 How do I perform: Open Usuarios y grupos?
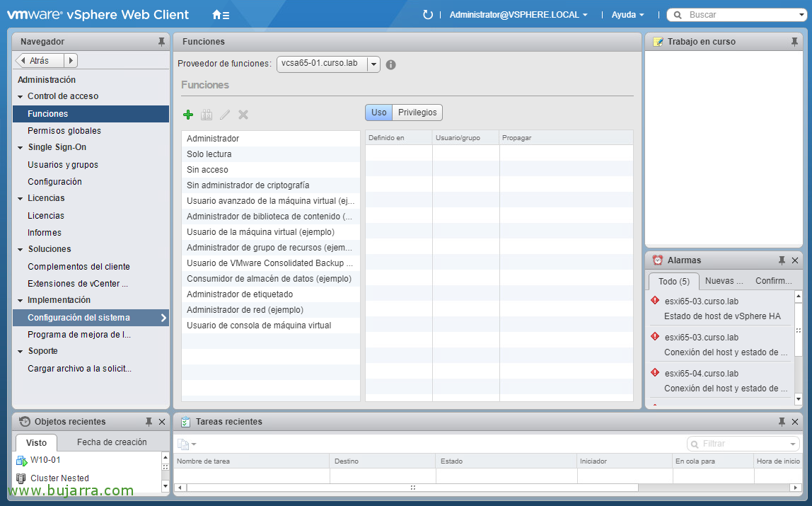(x=91, y=165)
